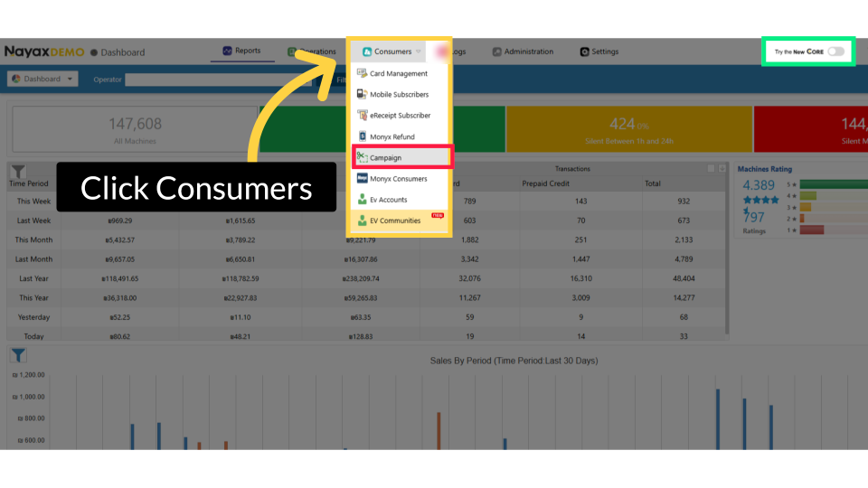
Task: Click the Operations menu icon
Action: 291,52
